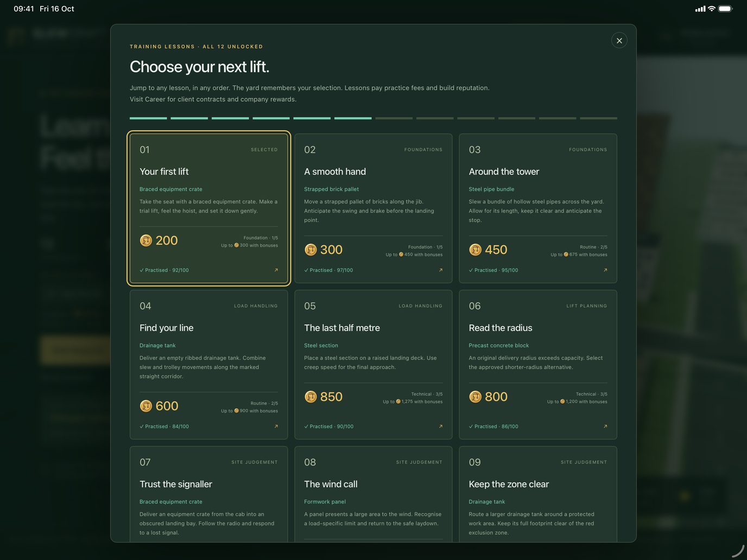Click the 450 coin icon on lesson 03
747x560 pixels.
coord(475,250)
